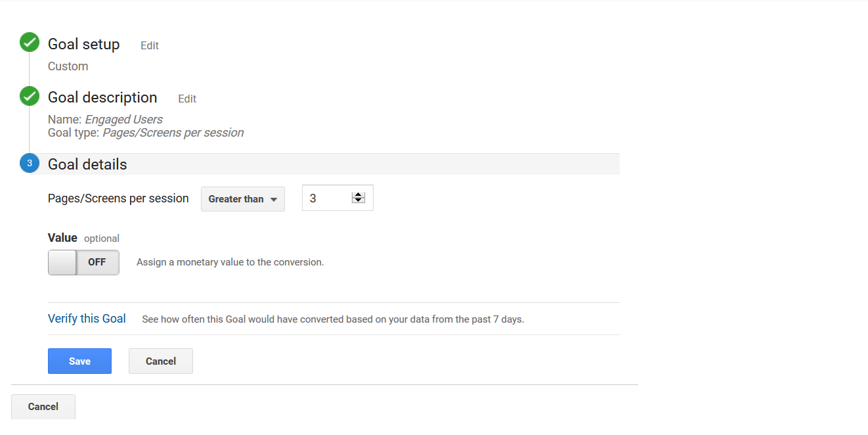868x435 pixels.
Task: Click the stepper up arrow beside value 3
Action: click(x=358, y=194)
